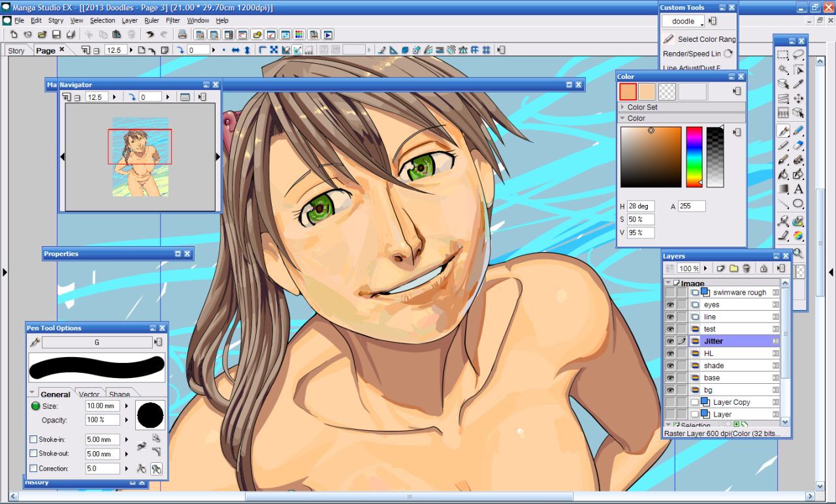Click the foreground orange color swatch

[x=628, y=91]
